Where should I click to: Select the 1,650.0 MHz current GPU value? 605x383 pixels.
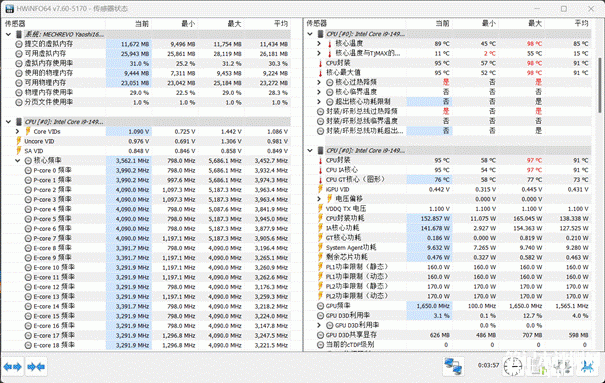pyautogui.click(x=433, y=306)
